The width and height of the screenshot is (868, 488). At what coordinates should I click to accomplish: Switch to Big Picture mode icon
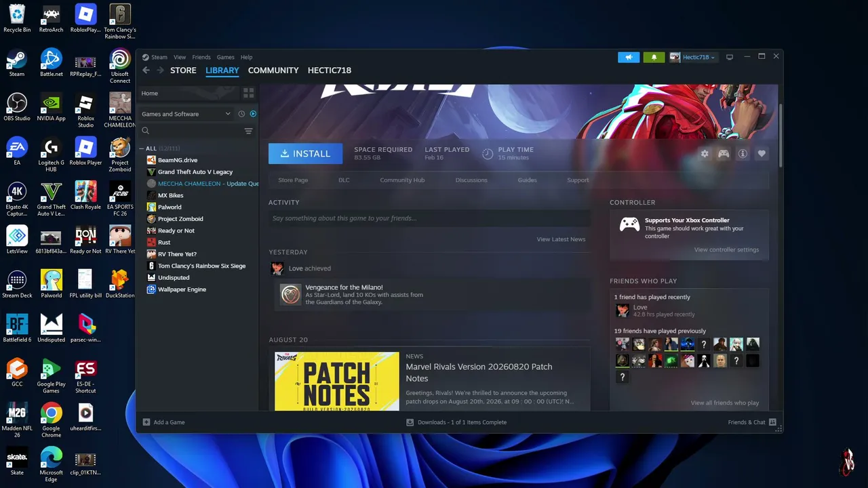point(730,57)
